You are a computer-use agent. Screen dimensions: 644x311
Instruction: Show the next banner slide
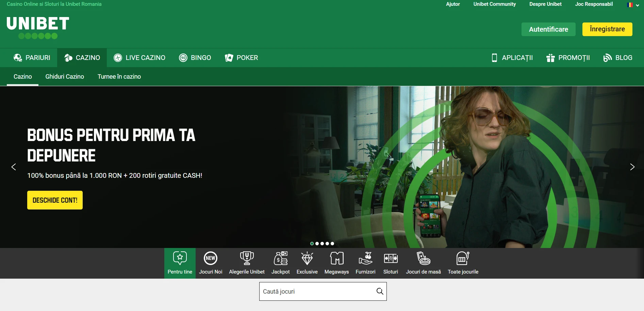tap(632, 167)
